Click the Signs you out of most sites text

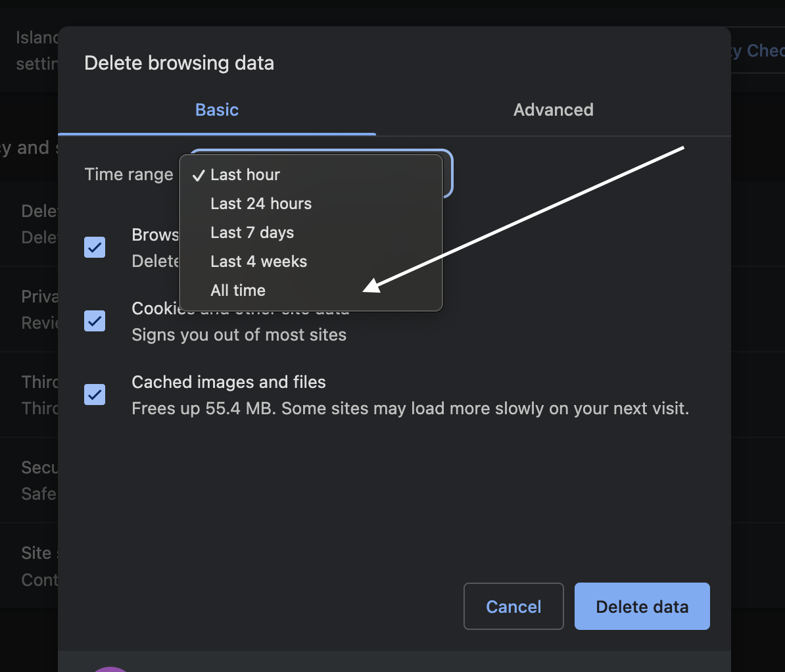pos(239,335)
